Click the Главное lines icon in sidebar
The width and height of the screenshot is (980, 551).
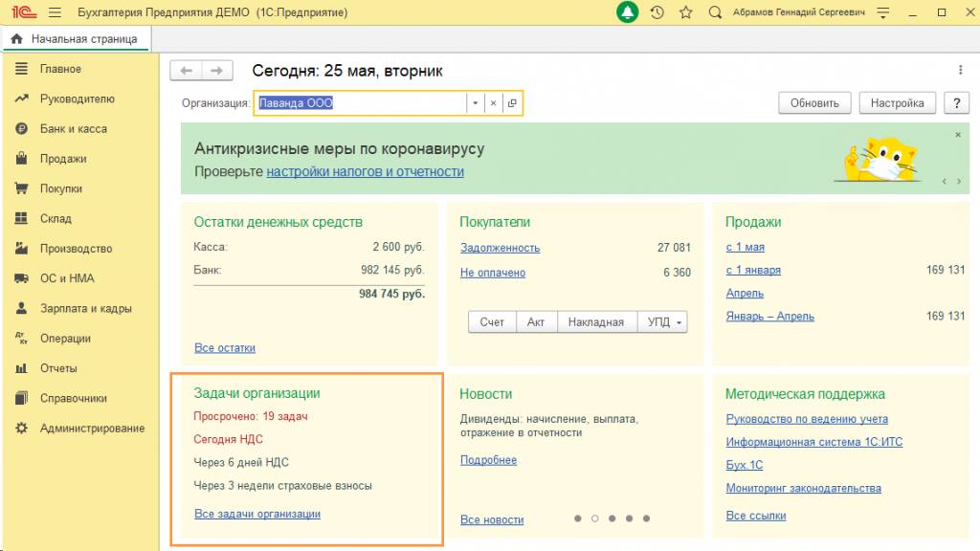click(21, 69)
